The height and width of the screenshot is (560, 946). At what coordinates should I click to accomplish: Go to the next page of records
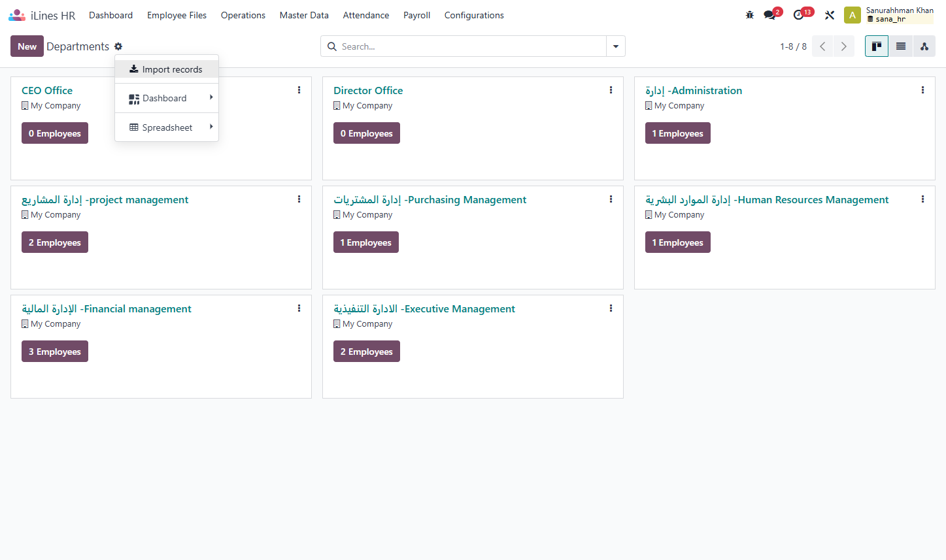pos(844,46)
